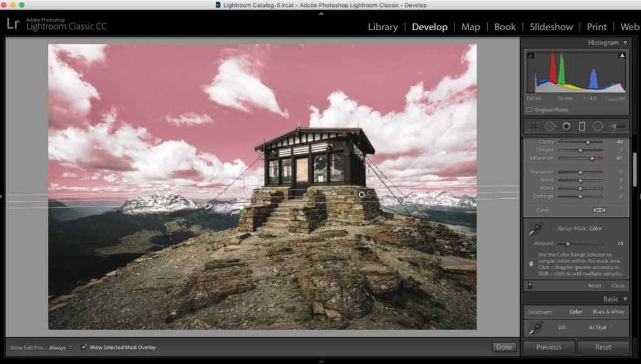Select the Color treatment option

576,312
